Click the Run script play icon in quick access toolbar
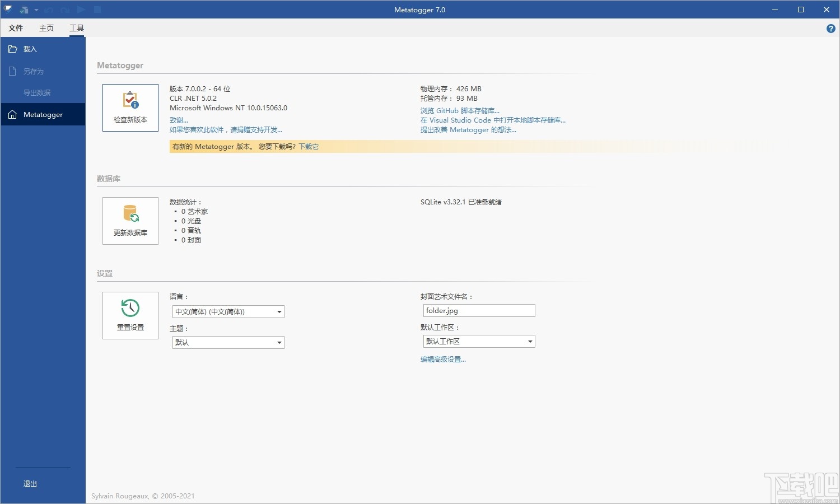The image size is (840, 504). pyautogui.click(x=80, y=10)
